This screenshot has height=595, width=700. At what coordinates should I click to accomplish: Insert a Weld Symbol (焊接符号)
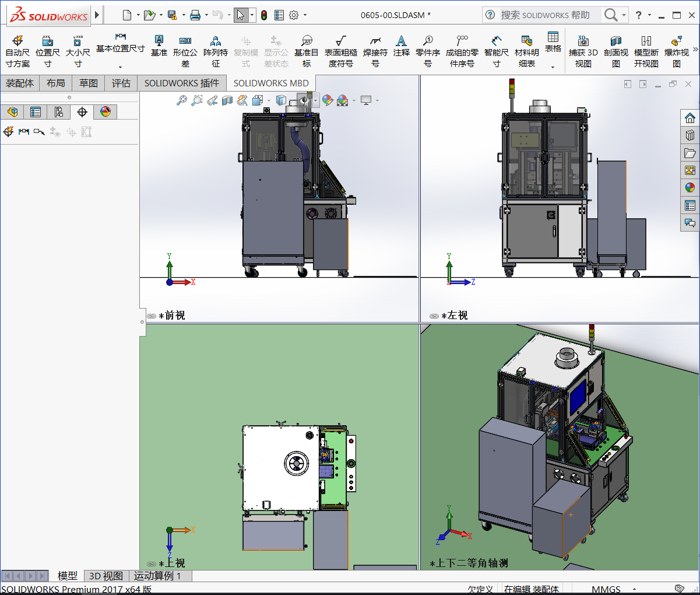(x=375, y=51)
